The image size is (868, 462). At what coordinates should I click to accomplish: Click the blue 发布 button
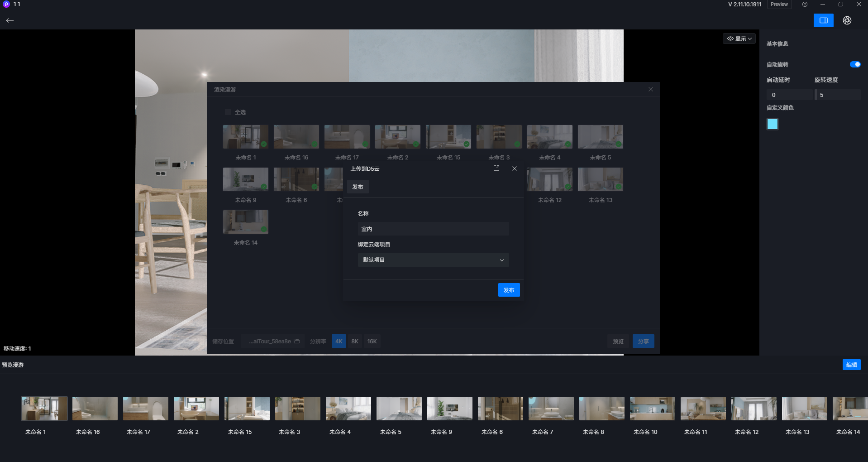[x=509, y=290]
